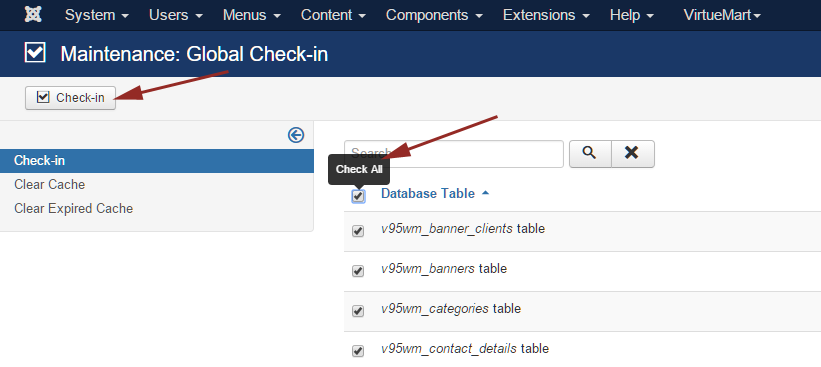Viewport: 821px width, 367px height.
Task: Click the Global Check-in title checkmark icon
Action: coord(35,53)
